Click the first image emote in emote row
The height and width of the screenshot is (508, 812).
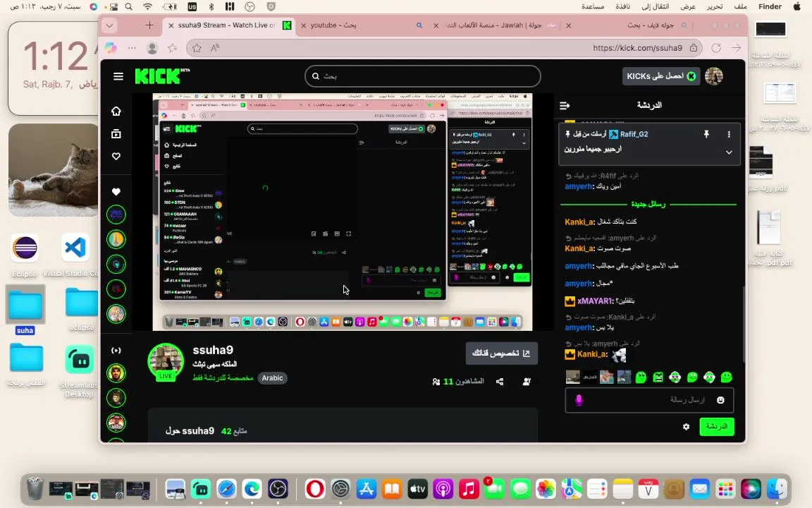coord(573,377)
